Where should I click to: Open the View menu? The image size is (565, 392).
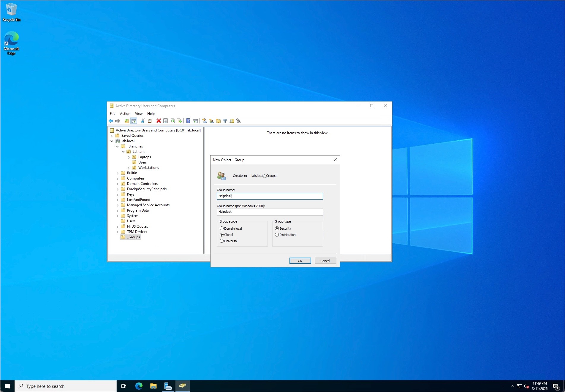139,114
